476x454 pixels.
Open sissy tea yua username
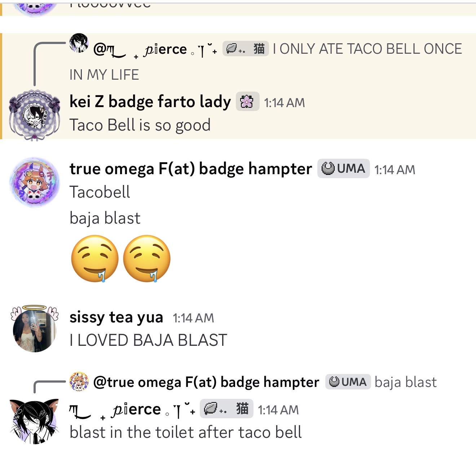(x=116, y=317)
